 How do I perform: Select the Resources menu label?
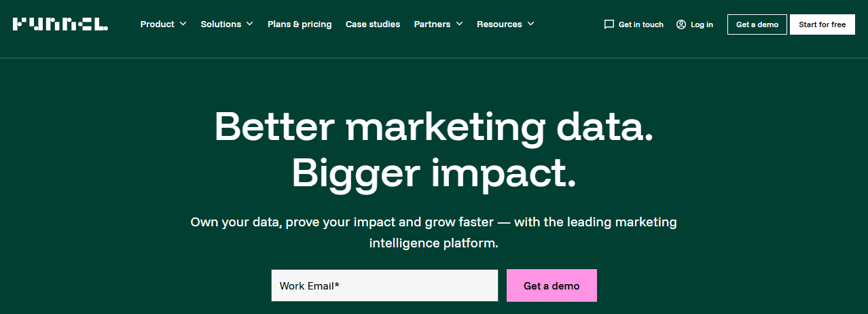499,24
